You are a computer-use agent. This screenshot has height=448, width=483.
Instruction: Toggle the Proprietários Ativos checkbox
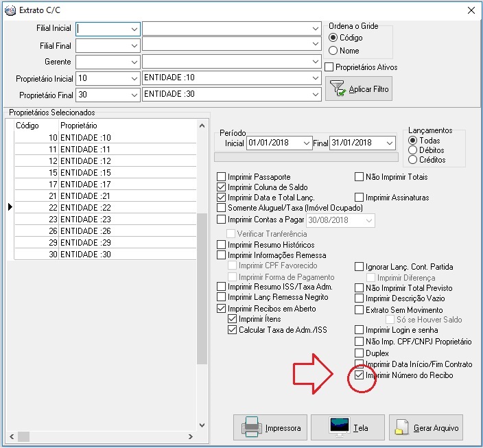point(329,67)
